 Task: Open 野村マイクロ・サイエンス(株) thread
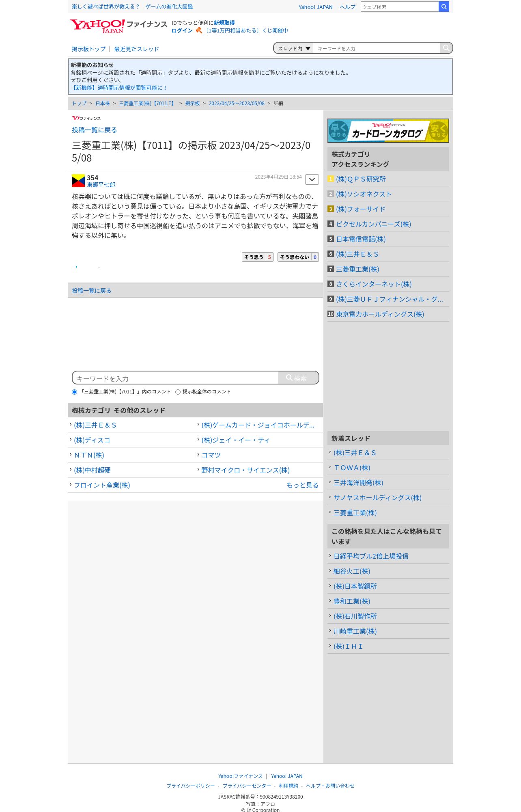tap(245, 470)
